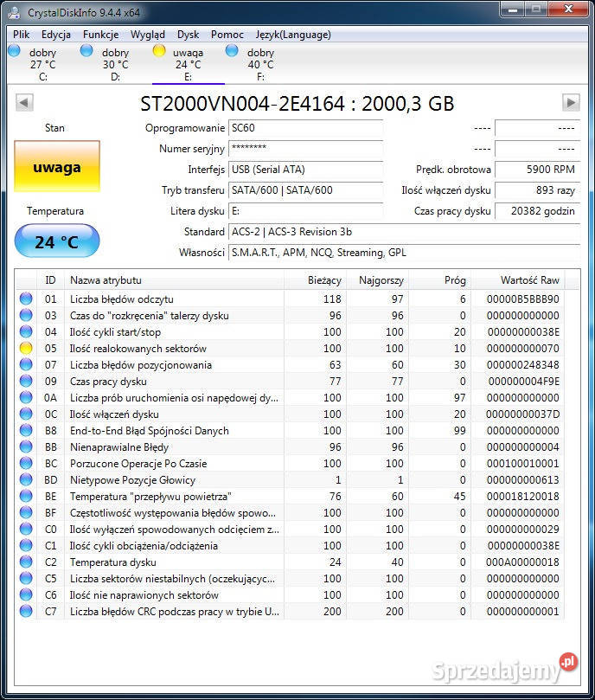Click yellow status dot for reallocated sectors

click(26, 349)
